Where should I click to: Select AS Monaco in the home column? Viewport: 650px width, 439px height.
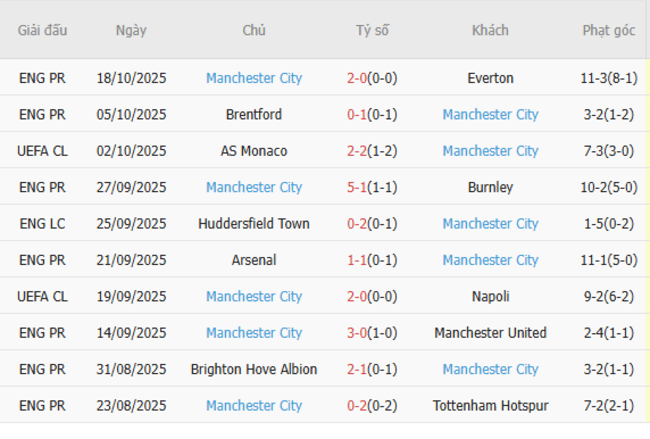tap(254, 151)
